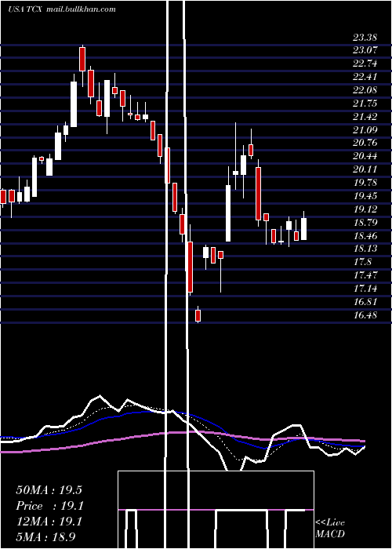The image size is (392, 549).
Task: Click the 20.11 price level label
Action: (365, 169)
